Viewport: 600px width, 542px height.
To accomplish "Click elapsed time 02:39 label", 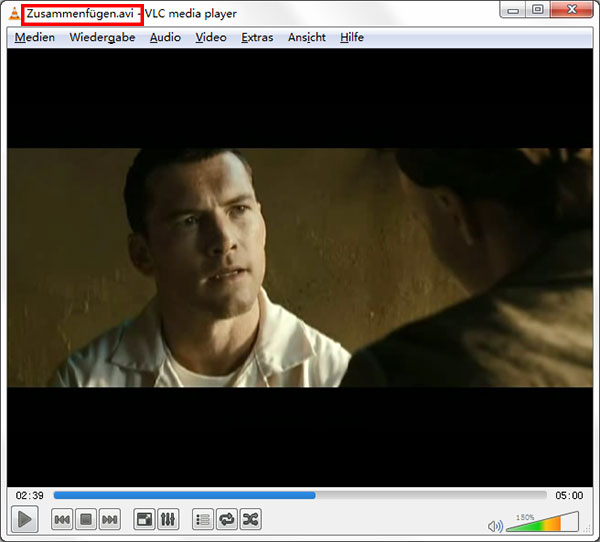I will tap(29, 495).
